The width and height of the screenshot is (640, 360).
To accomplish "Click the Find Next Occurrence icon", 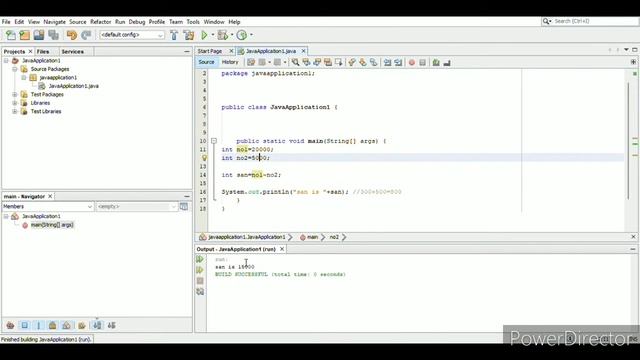I will click(317, 62).
